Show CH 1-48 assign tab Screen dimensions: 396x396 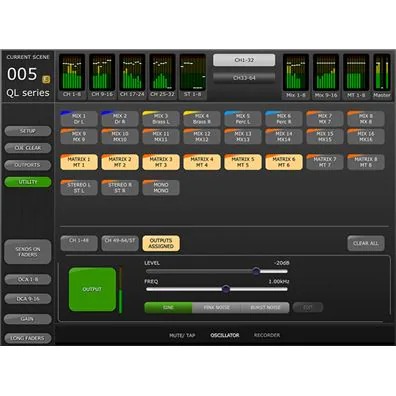coord(79,243)
